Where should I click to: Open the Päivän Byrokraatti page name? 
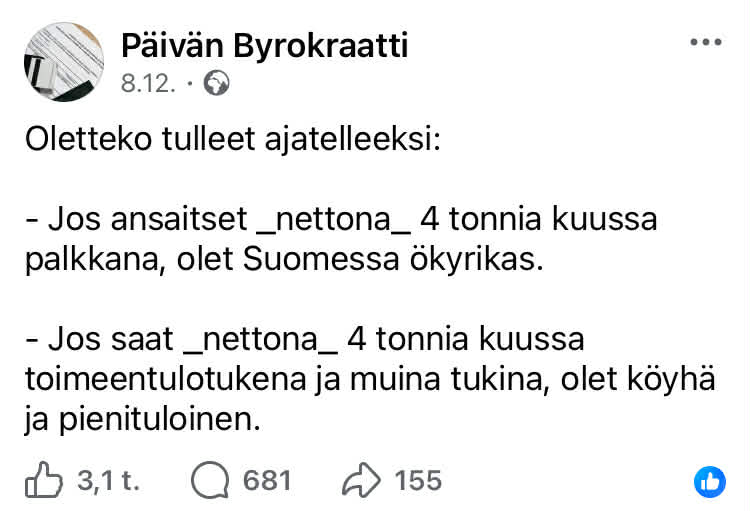264,45
